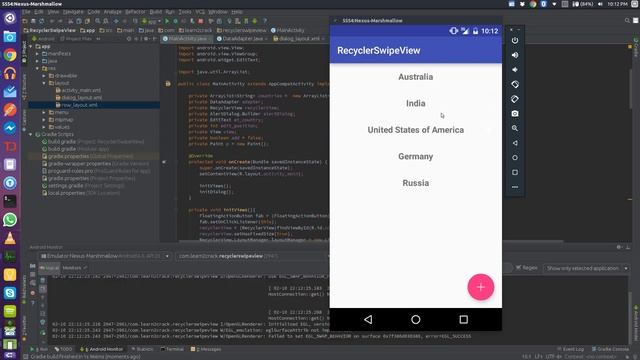Expand the drawable folder arrow
This screenshot has width=640, height=360.
pos(44,76)
